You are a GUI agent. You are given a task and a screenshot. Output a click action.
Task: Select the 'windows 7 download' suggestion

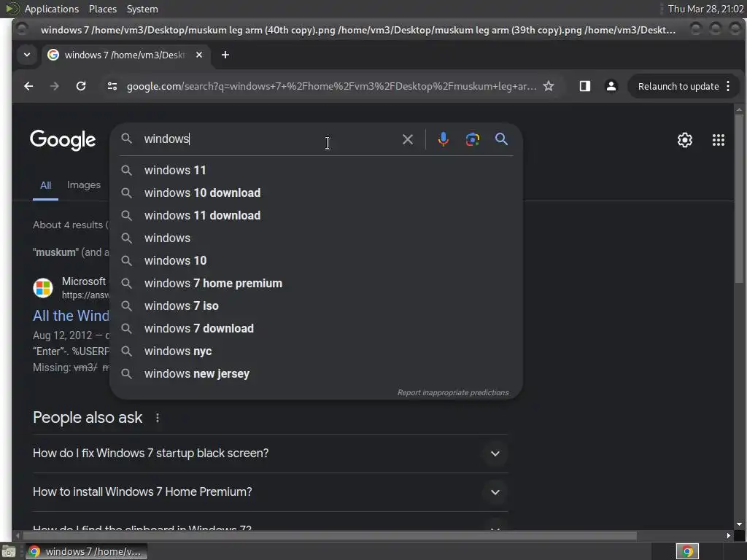(x=317, y=329)
